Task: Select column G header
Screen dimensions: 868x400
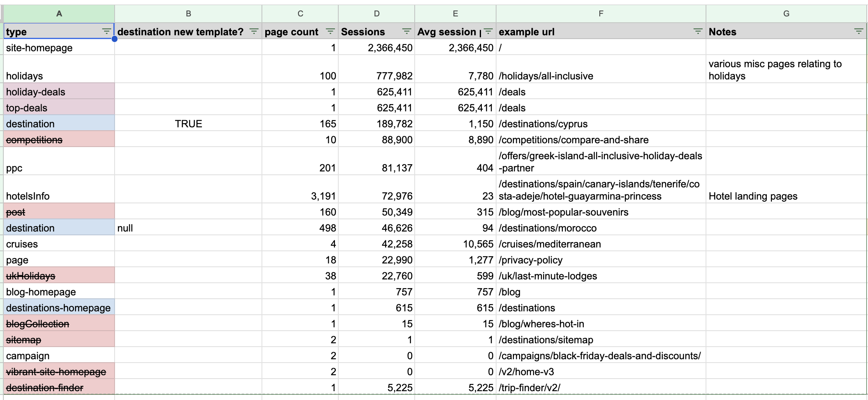Action: pos(786,13)
